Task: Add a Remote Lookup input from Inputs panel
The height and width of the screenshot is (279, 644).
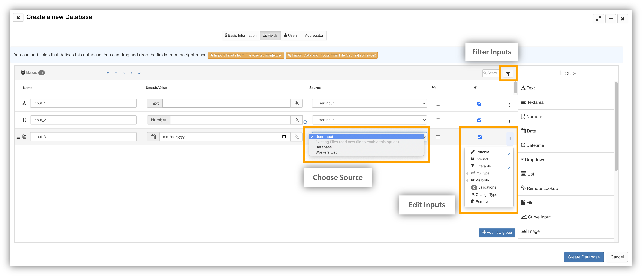Action: pyautogui.click(x=566, y=188)
